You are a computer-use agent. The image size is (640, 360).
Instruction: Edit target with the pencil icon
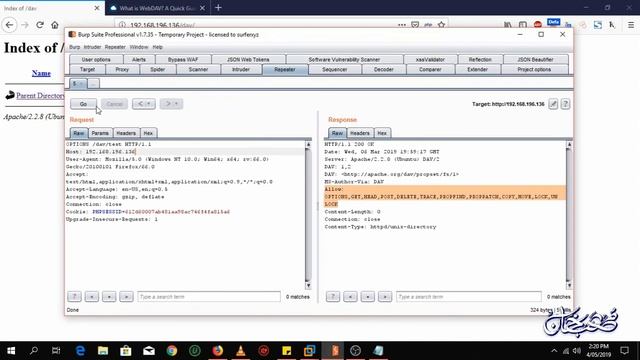click(553, 104)
